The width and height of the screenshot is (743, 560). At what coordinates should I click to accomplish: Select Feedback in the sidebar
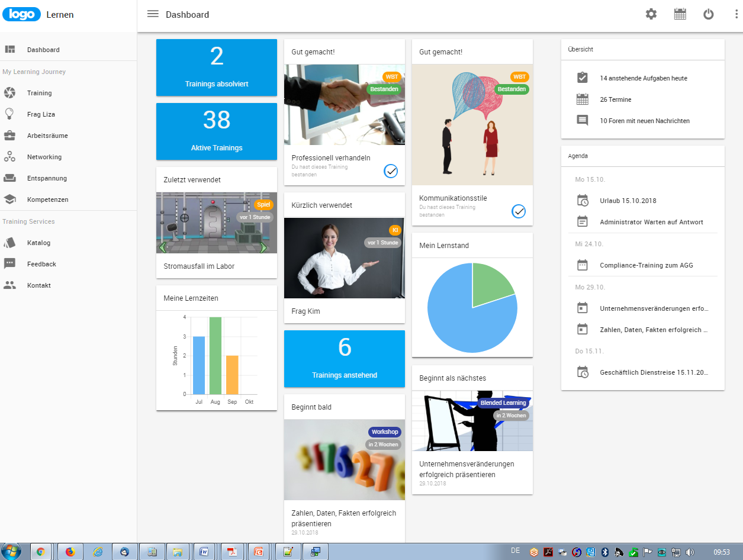(x=41, y=264)
